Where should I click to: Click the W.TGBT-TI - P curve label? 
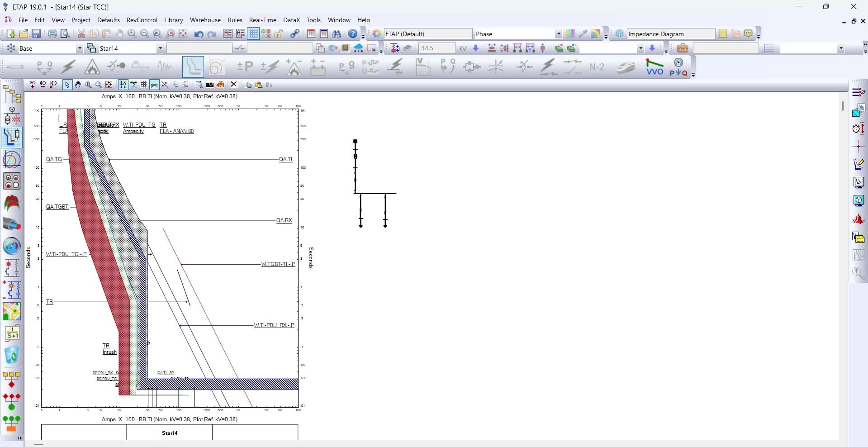click(278, 264)
